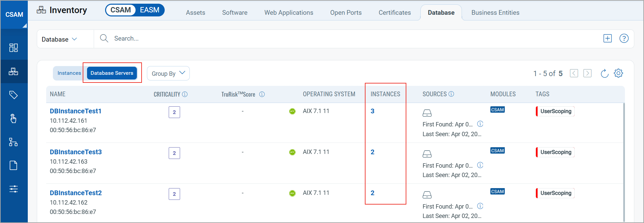The height and width of the screenshot is (223, 644).
Task: Open the Business Entities tab
Action: (x=495, y=13)
